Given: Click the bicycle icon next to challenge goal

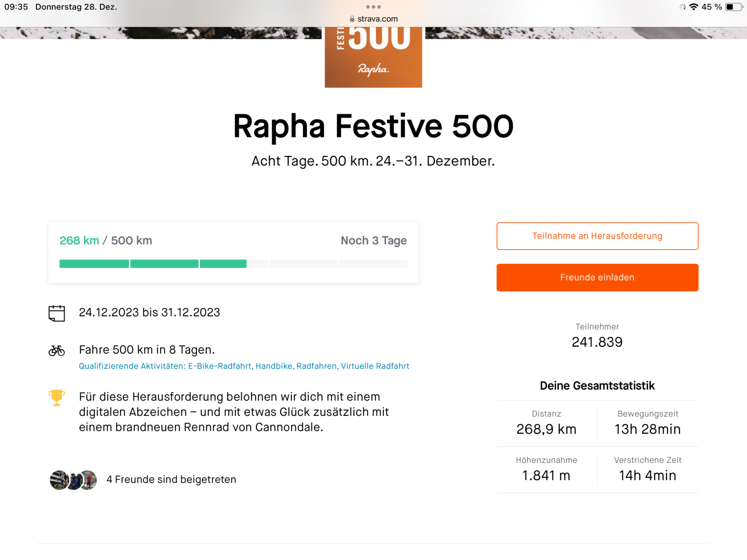Looking at the screenshot, I should tap(56, 350).
